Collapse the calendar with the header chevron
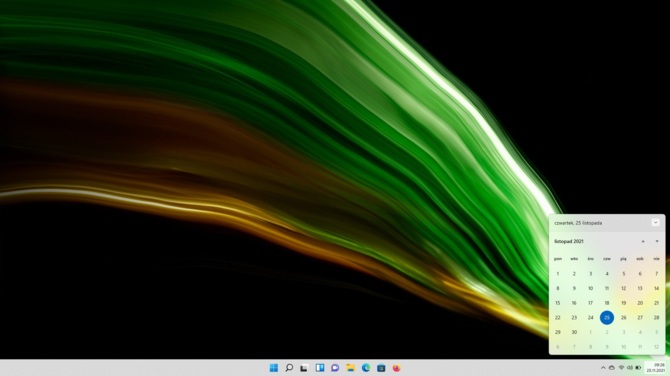 pos(655,223)
